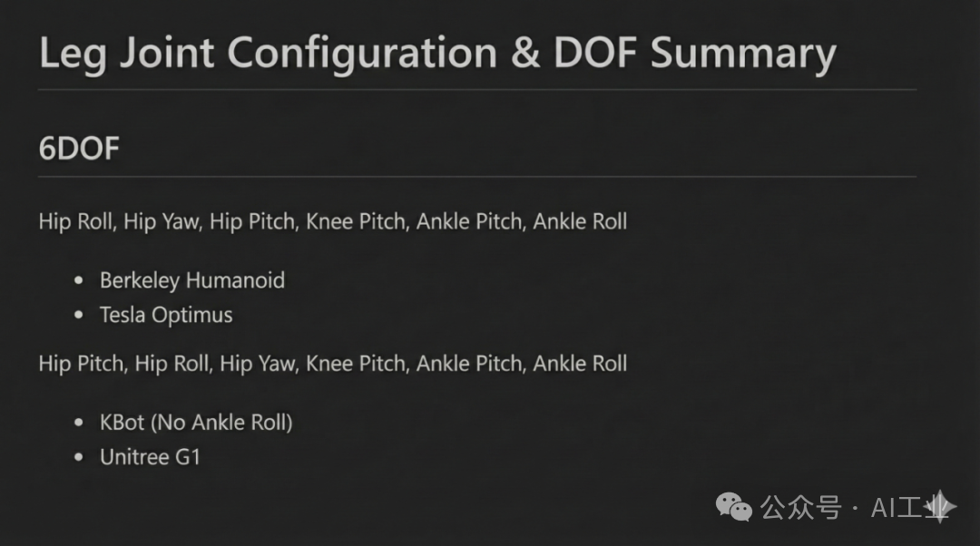Click the word Summary in the title
980x546 pixels.
pyautogui.click(x=742, y=54)
